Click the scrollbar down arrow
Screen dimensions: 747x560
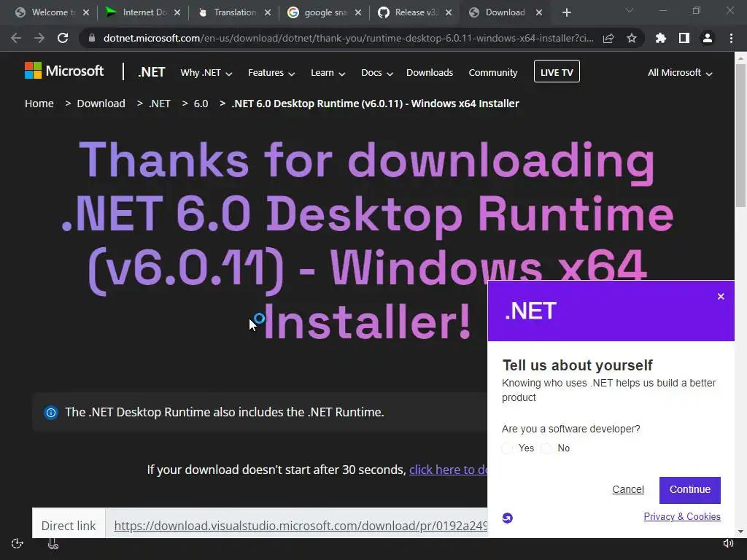tap(740, 532)
